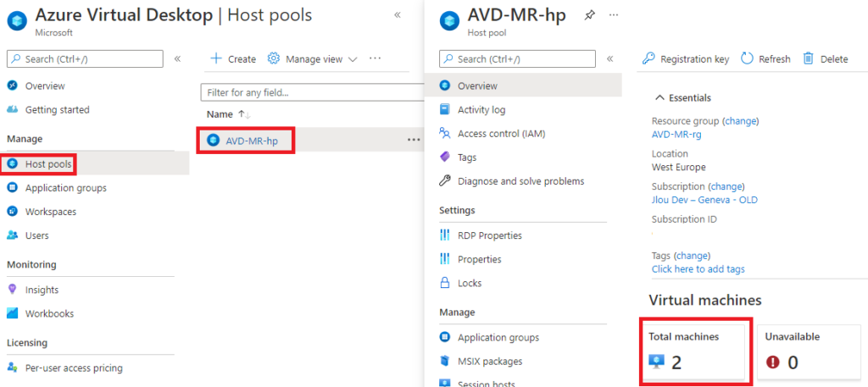
Task: Open more commands ellipsis in Host pools toolbar
Action: point(375,58)
